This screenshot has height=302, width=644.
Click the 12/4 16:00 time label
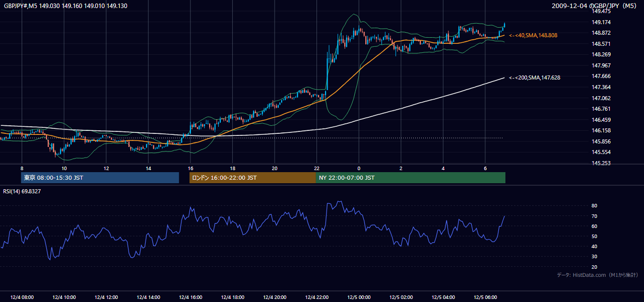190,297
